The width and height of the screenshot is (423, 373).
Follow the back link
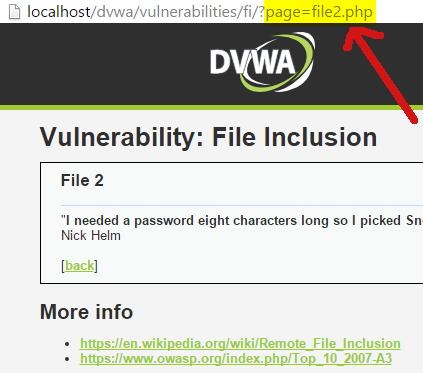pyautogui.click(x=79, y=266)
